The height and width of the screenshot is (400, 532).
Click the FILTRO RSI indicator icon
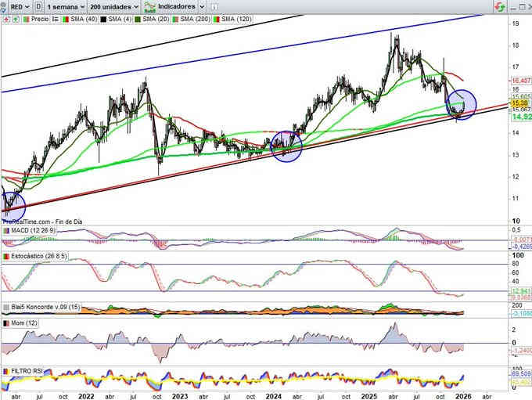pyautogui.click(x=5, y=369)
